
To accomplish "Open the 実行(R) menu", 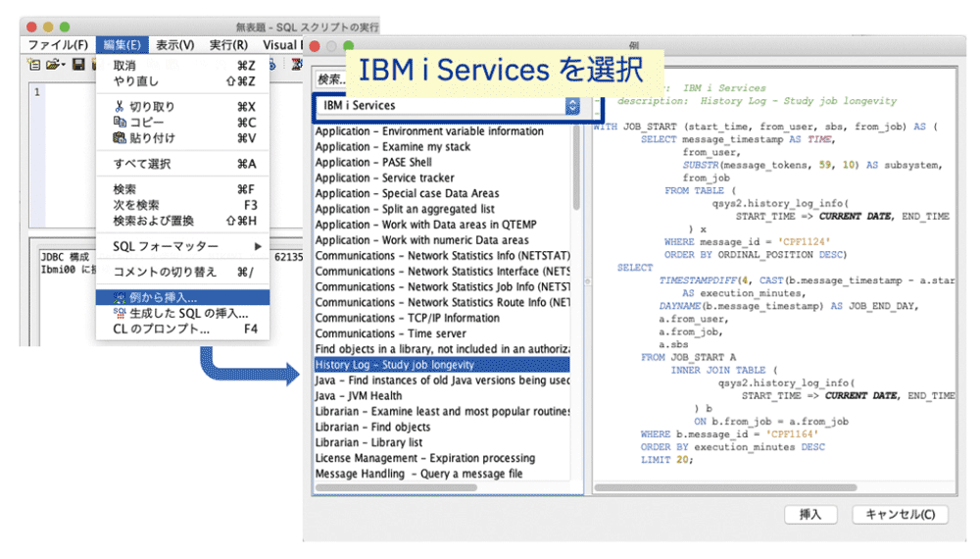I will [228, 45].
